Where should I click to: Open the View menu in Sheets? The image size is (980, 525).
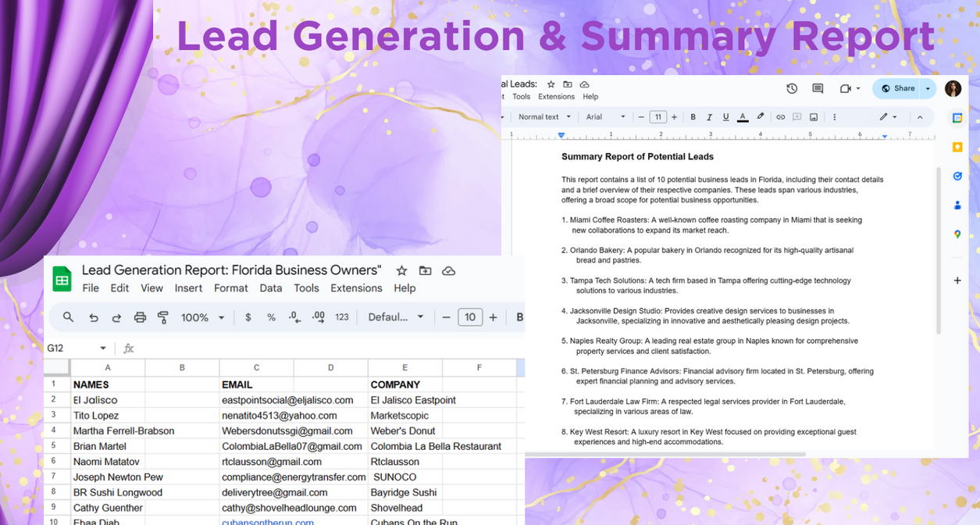click(151, 288)
